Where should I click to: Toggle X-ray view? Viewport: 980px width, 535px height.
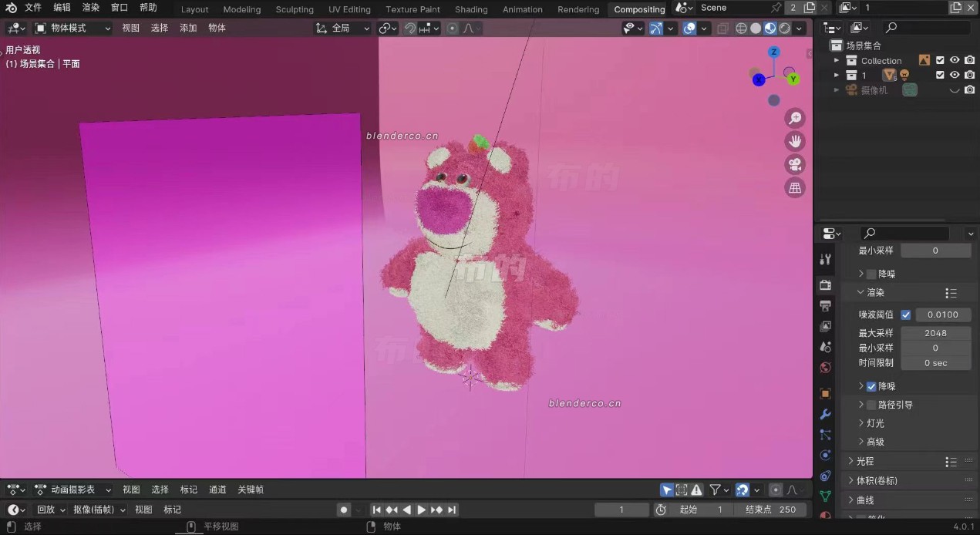pyautogui.click(x=722, y=28)
